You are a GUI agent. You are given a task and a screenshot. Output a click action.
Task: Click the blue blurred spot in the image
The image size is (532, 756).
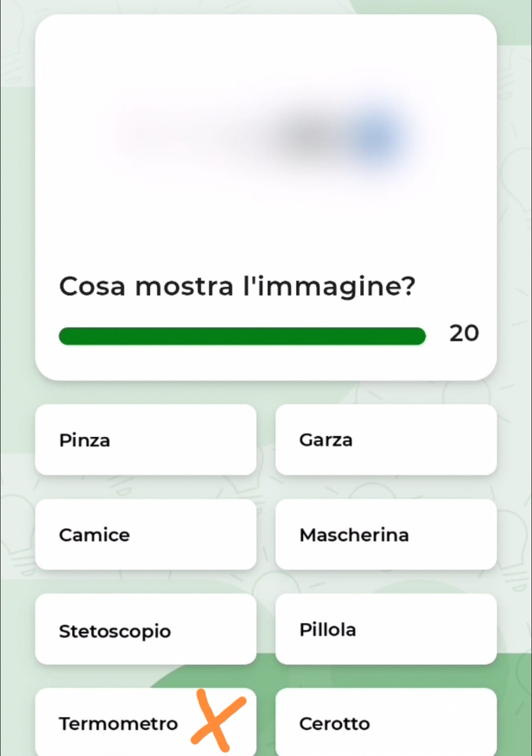[x=375, y=136]
